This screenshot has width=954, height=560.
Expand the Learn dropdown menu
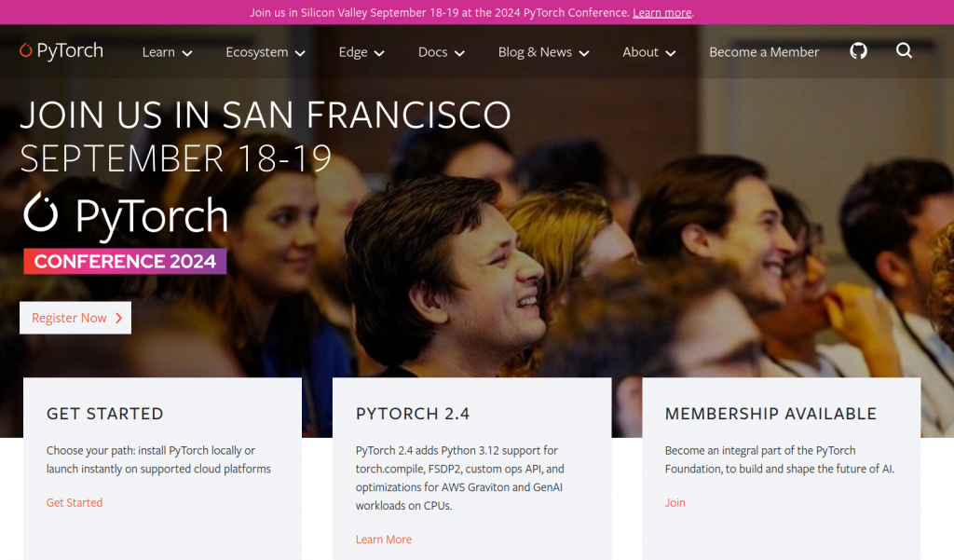point(168,52)
